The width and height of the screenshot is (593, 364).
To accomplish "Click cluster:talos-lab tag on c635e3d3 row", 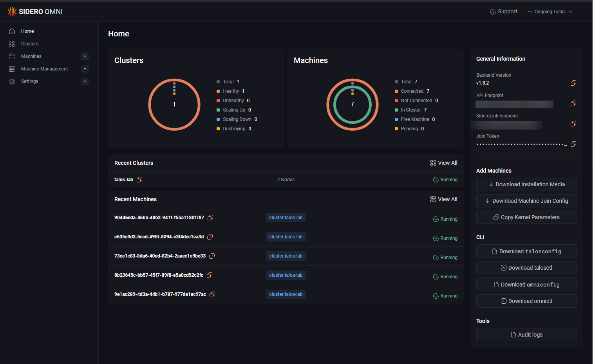I will click(286, 237).
